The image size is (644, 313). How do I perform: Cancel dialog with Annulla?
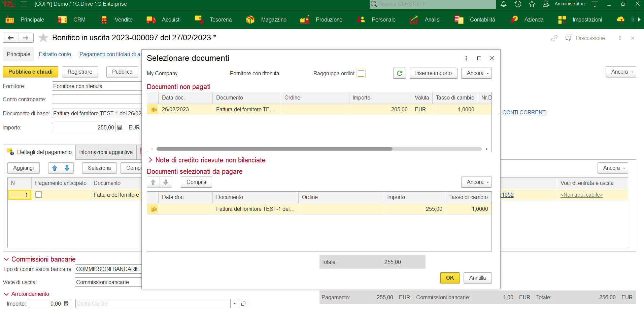(477, 278)
